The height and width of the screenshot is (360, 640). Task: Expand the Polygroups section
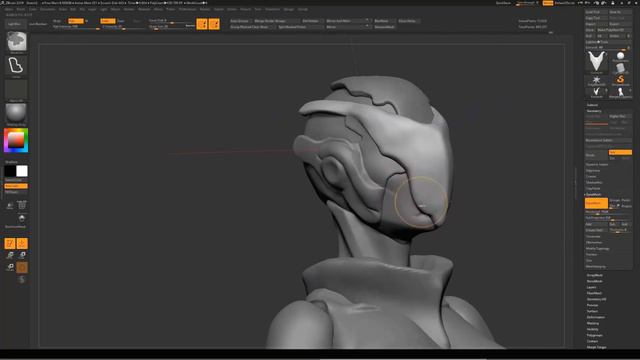click(594, 335)
